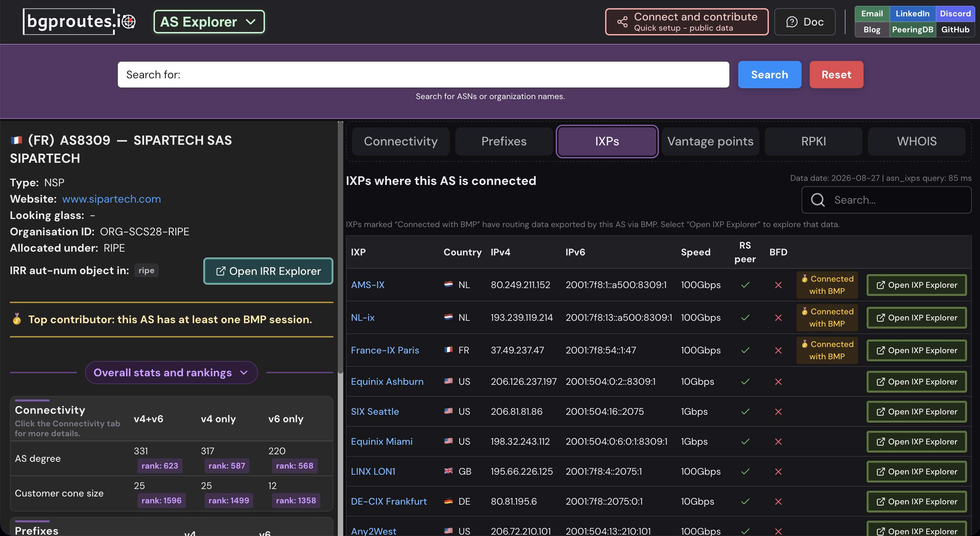980x536 pixels.
Task: Click the RS peer checkmark for LINX LON1
Action: click(x=745, y=471)
